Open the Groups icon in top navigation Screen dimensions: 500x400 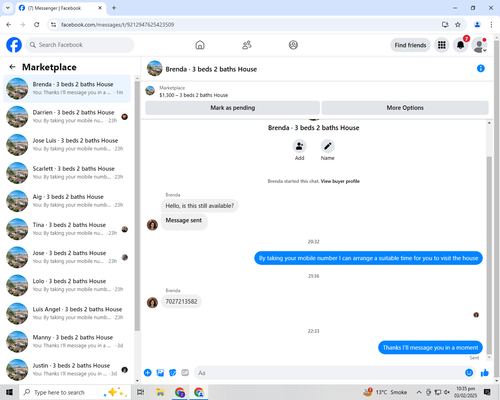click(293, 45)
